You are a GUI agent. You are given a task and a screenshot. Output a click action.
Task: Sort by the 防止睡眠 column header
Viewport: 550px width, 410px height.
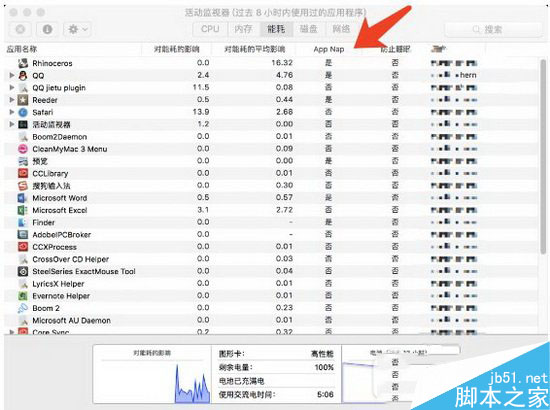[395, 49]
